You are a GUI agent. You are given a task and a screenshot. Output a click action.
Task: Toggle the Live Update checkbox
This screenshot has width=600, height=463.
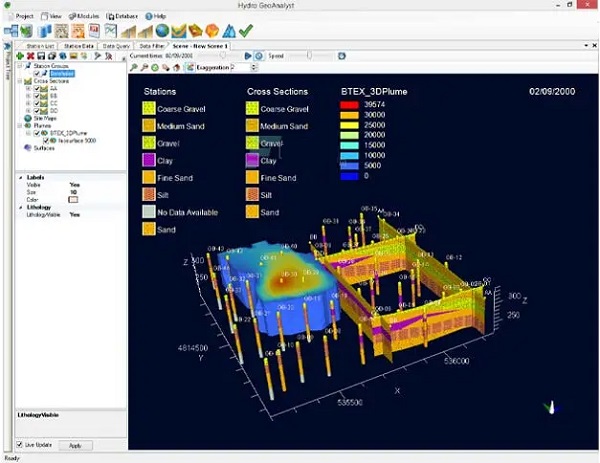[21, 445]
